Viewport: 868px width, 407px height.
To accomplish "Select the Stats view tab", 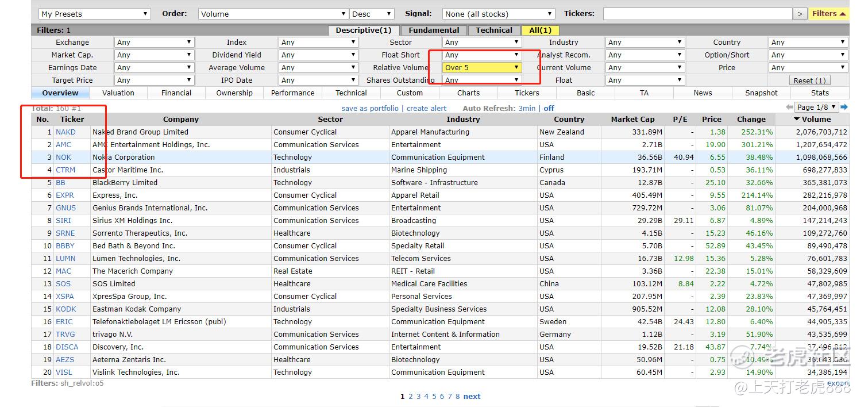I will point(820,93).
